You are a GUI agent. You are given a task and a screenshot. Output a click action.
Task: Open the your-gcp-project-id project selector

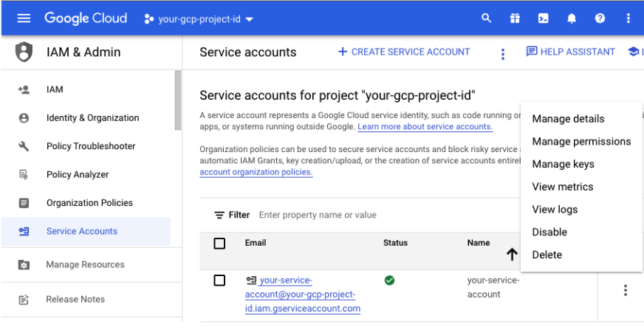point(199,19)
